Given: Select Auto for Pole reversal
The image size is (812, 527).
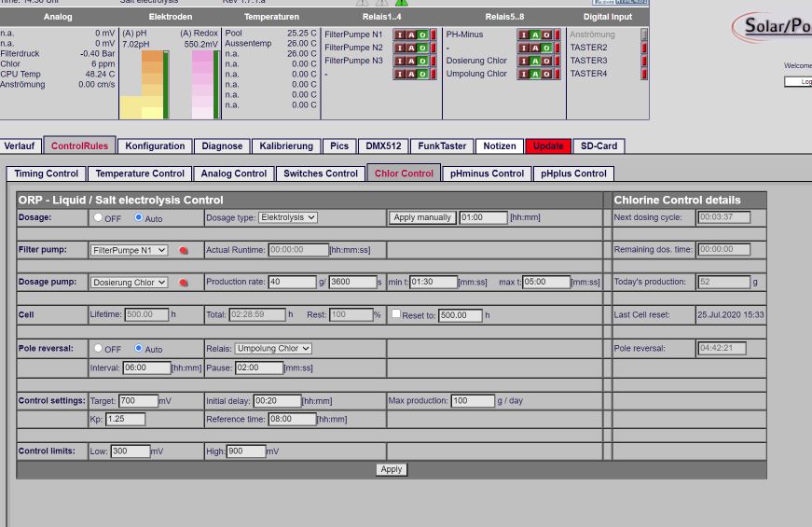Looking at the screenshot, I should pyautogui.click(x=138, y=348).
